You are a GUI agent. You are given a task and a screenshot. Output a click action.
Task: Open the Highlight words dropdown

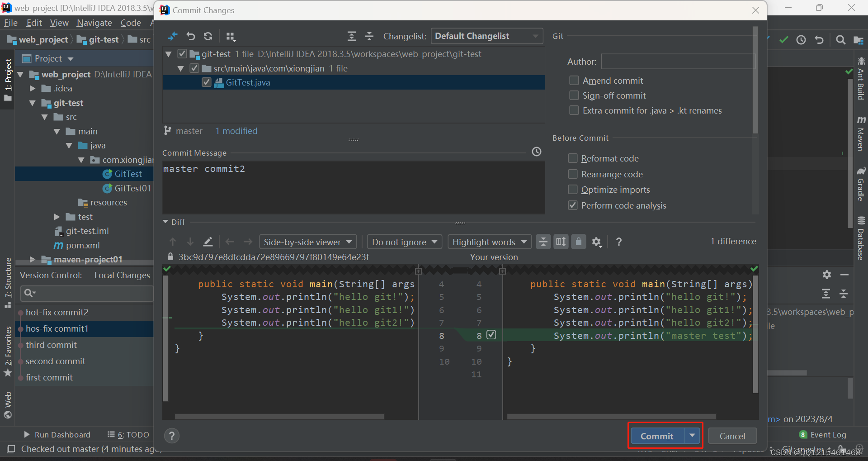490,242
